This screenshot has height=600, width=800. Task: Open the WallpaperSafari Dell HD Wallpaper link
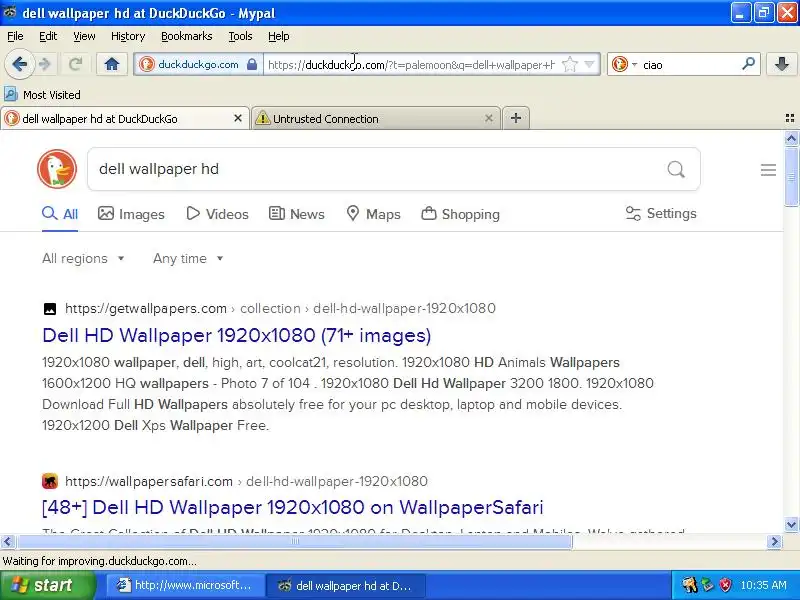point(293,507)
